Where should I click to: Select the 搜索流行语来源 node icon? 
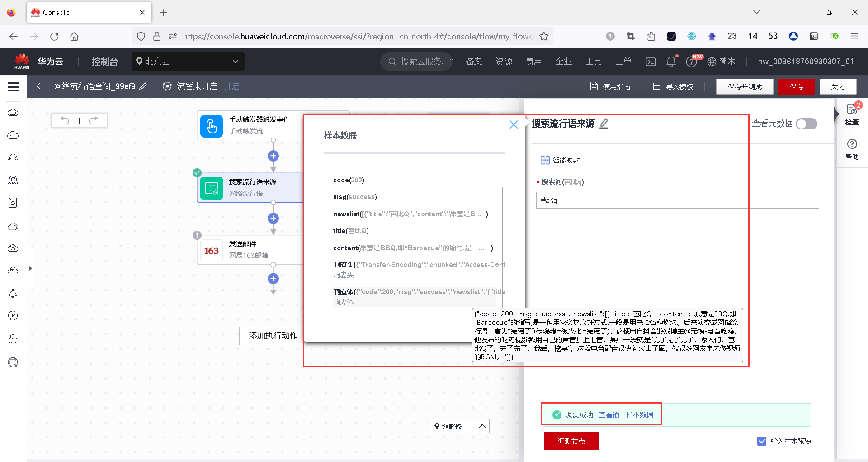point(211,188)
